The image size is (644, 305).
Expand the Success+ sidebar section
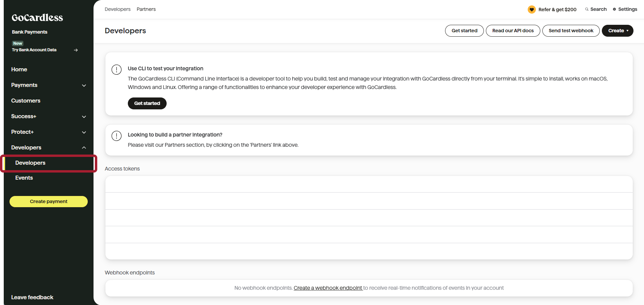pos(84,116)
